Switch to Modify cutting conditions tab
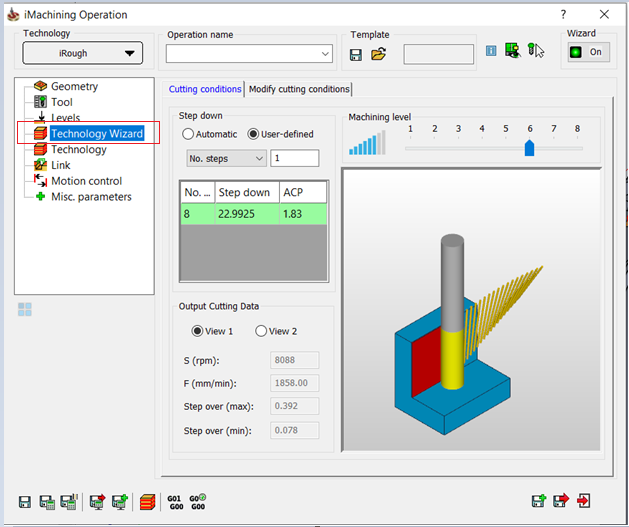Viewport: 629px width, 527px height. (x=299, y=89)
